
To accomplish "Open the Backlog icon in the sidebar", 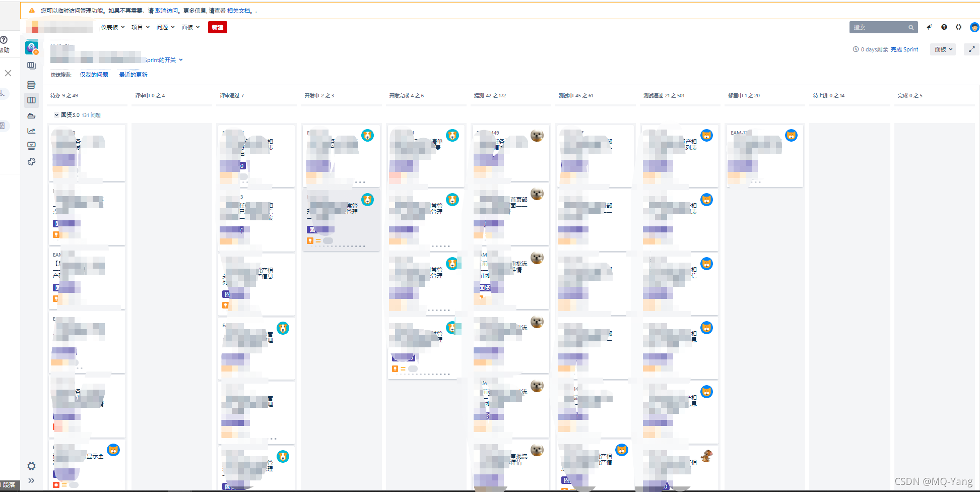I will click(x=31, y=66).
